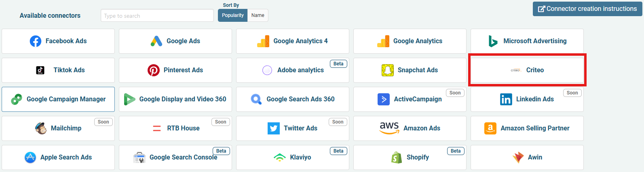Sort connectors by Name

[258, 15]
